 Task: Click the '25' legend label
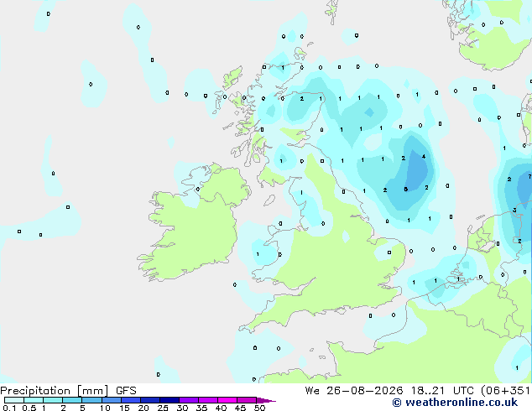point(163,408)
